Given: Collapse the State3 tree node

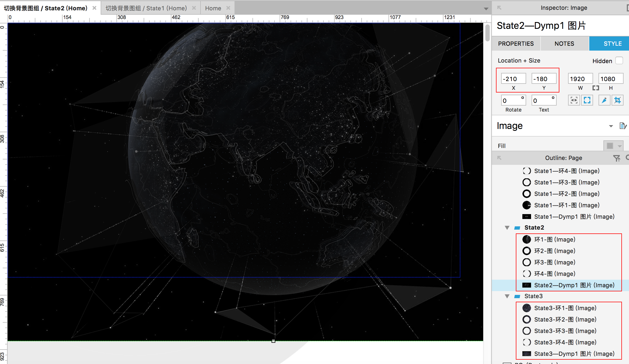Looking at the screenshot, I should tap(507, 296).
